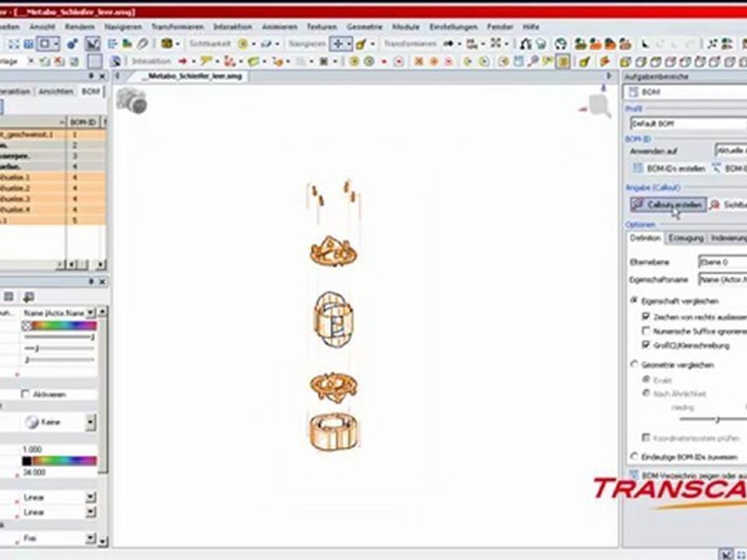Click the grid icon in lower left panel

click(9, 297)
